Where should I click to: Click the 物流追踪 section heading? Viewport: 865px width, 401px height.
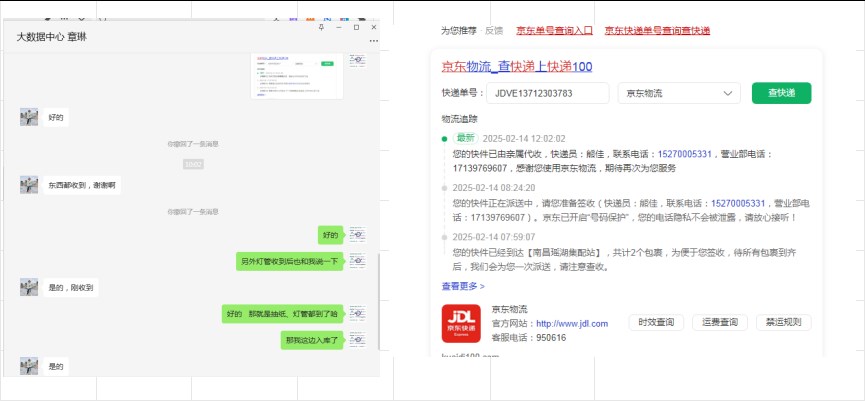(x=460, y=119)
